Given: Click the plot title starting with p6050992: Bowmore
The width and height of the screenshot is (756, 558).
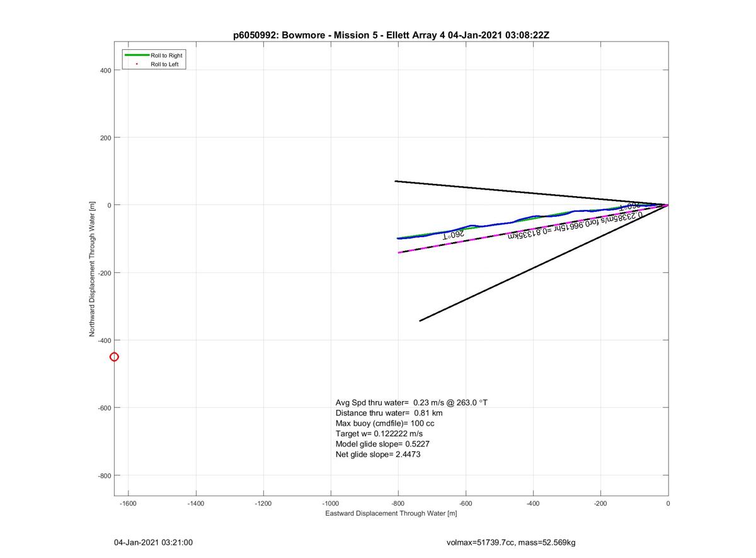Looking at the screenshot, I should (391, 35).
